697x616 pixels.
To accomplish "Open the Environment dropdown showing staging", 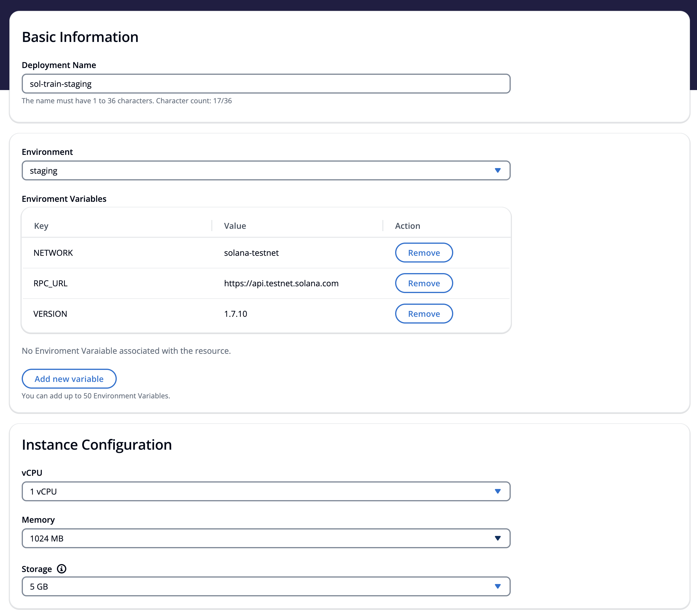I will 266,170.
